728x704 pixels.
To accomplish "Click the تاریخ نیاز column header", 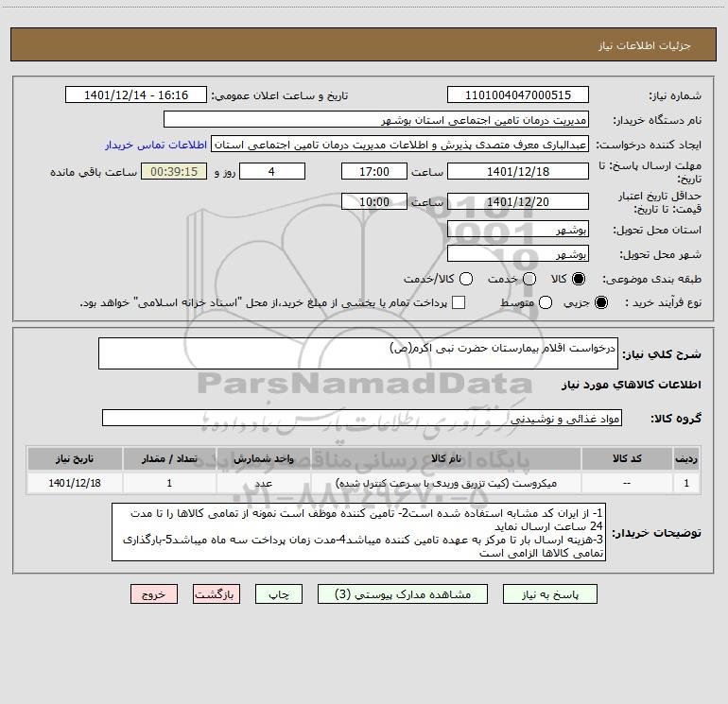I will (x=75, y=458).
